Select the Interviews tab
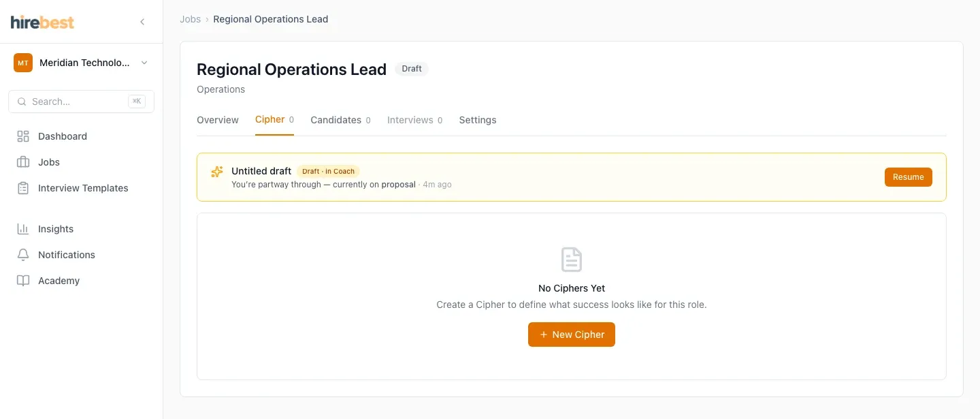The width and height of the screenshot is (980, 419). point(414,120)
